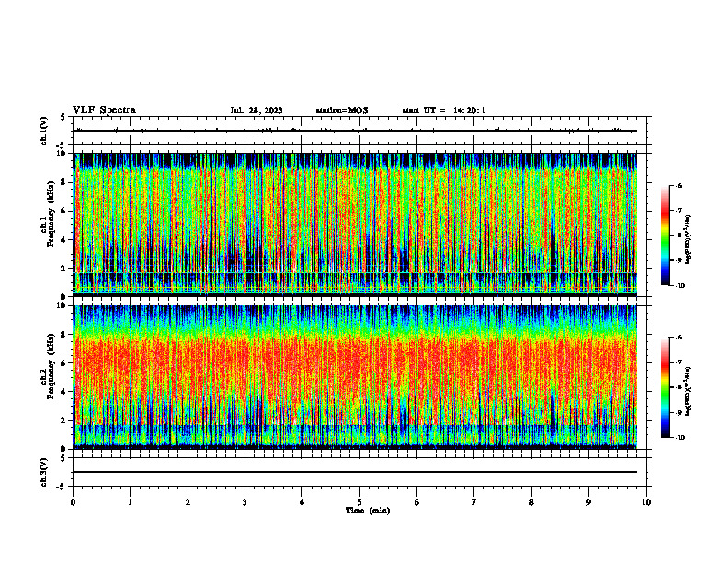728x563 pixels.
Task: Click time axis tick label "0"
Action: click(73, 502)
